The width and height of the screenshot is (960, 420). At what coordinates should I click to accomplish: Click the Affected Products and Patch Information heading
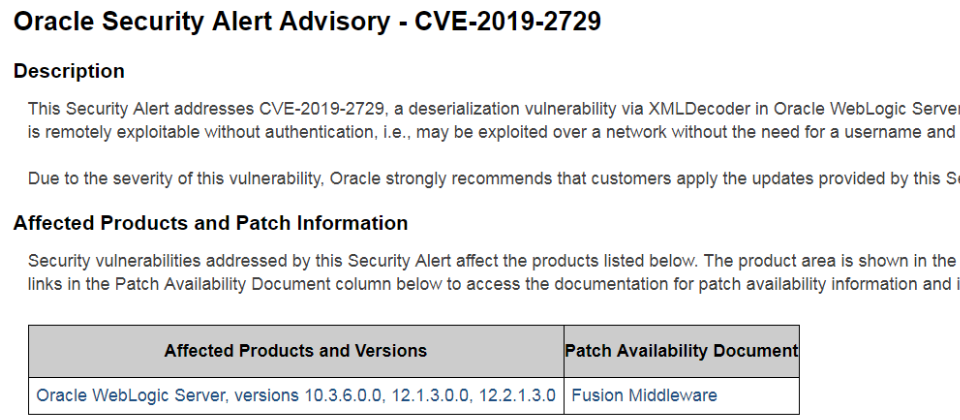211,223
